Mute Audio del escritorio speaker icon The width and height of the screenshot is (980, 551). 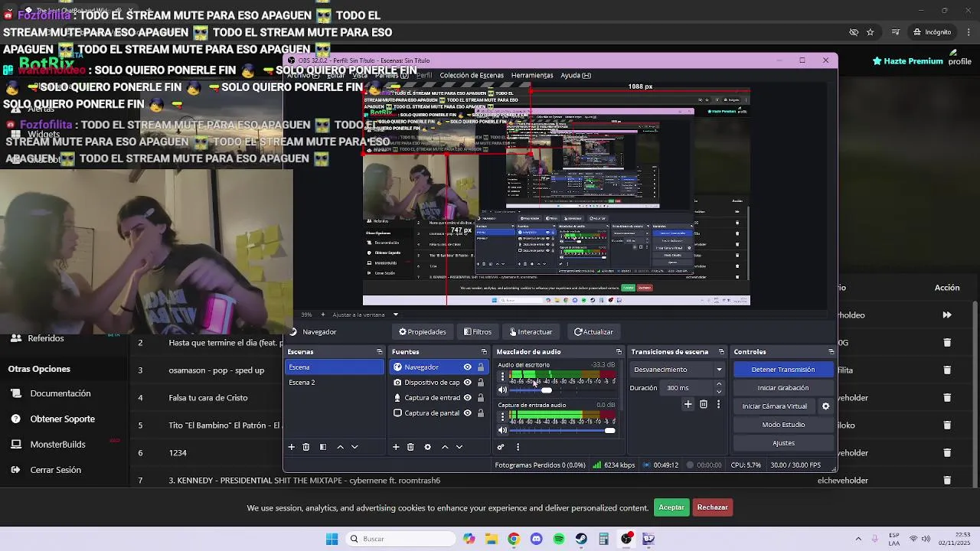tap(502, 390)
